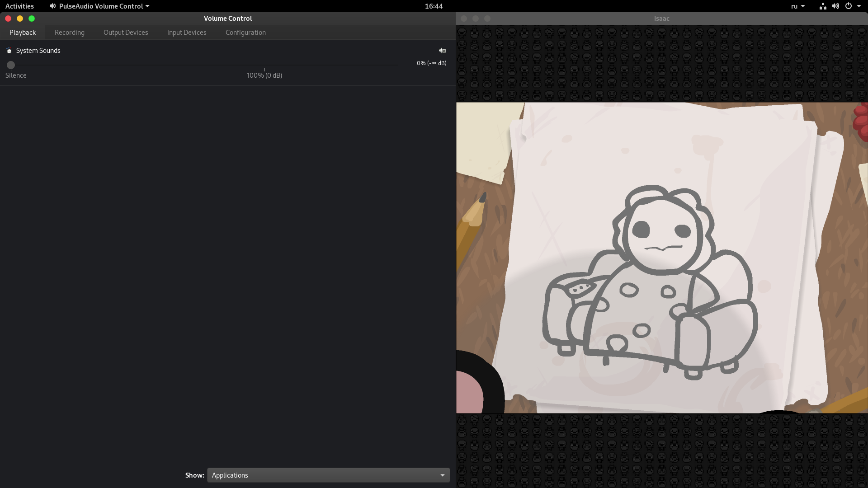
Task: Open the Output Devices tab
Action: coord(126,33)
